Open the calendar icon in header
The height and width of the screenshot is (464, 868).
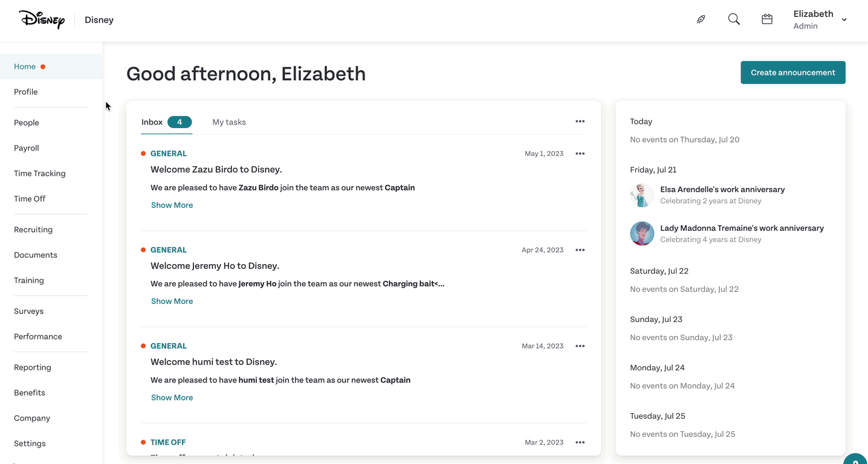pos(767,19)
